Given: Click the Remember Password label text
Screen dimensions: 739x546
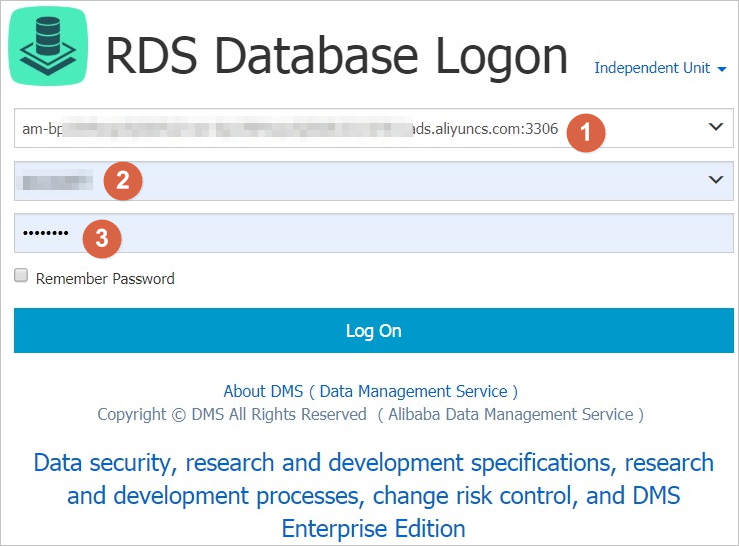Looking at the screenshot, I should pos(105,279).
